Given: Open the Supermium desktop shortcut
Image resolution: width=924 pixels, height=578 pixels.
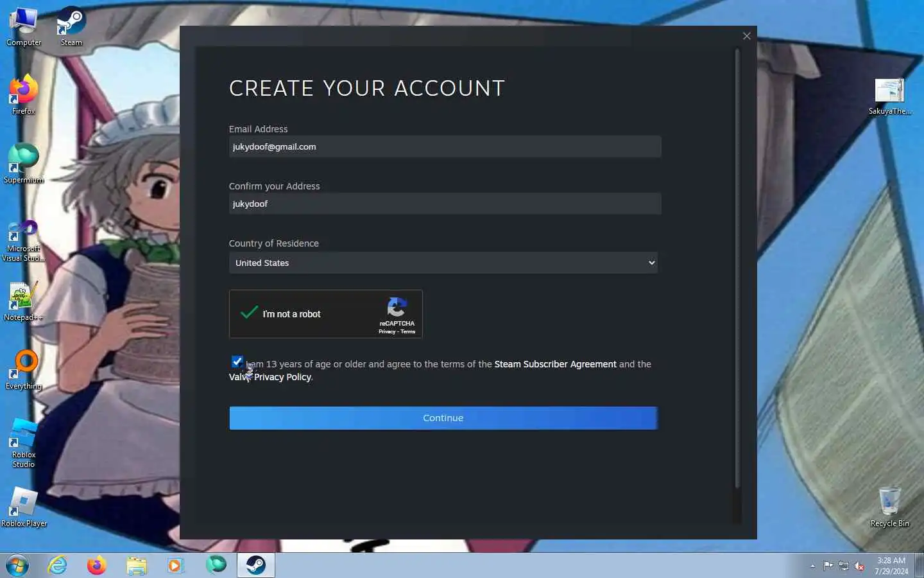Looking at the screenshot, I should [x=24, y=164].
